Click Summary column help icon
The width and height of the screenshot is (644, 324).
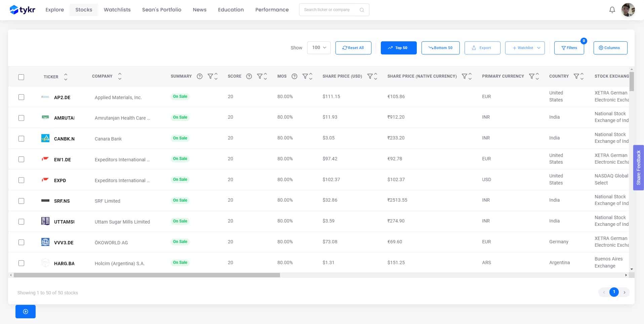[200, 76]
